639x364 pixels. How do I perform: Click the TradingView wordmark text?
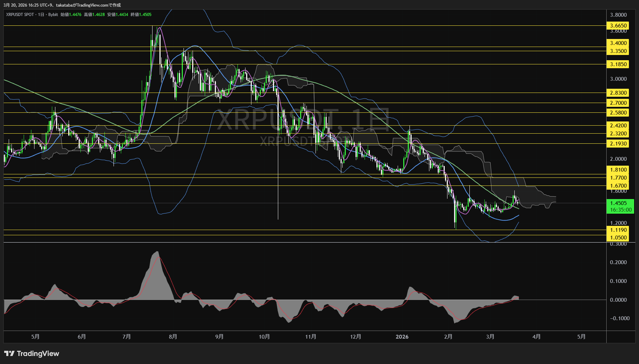[x=38, y=354]
